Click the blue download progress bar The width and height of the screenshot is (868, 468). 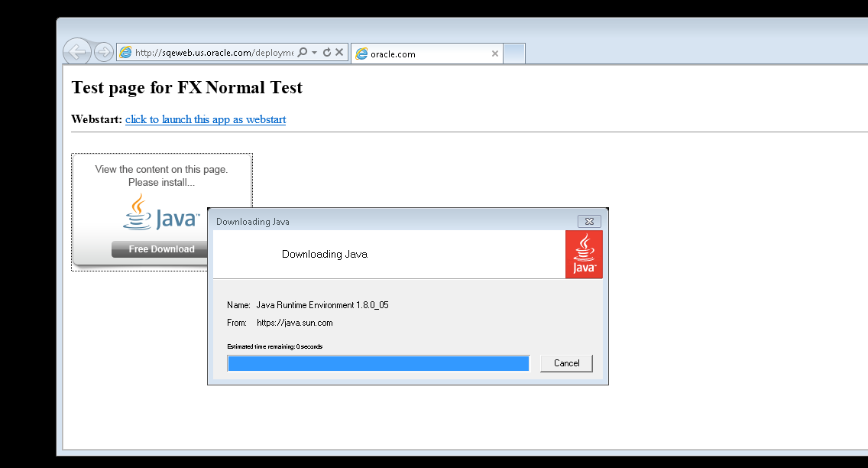tap(378, 363)
